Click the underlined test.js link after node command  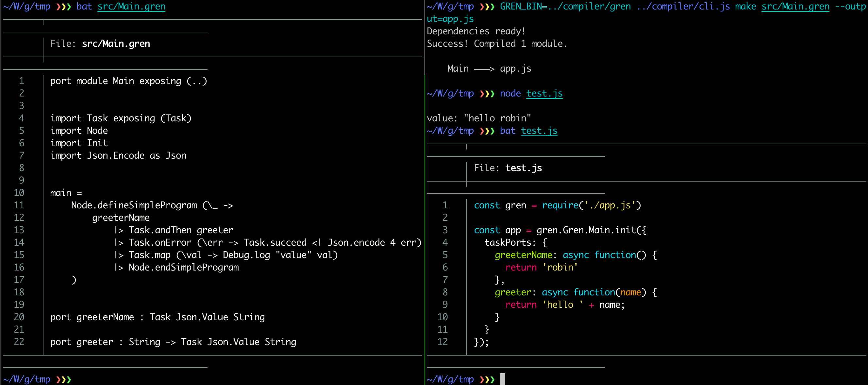click(x=544, y=93)
